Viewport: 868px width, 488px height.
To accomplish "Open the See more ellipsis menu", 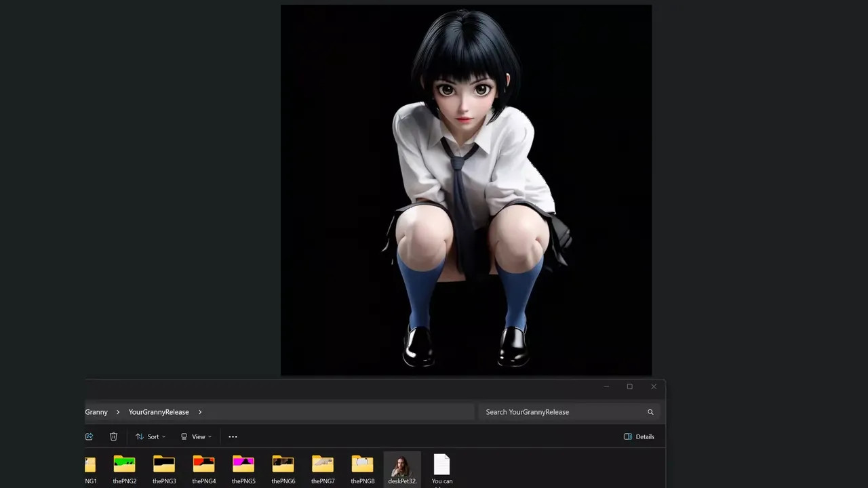I will tap(233, 436).
